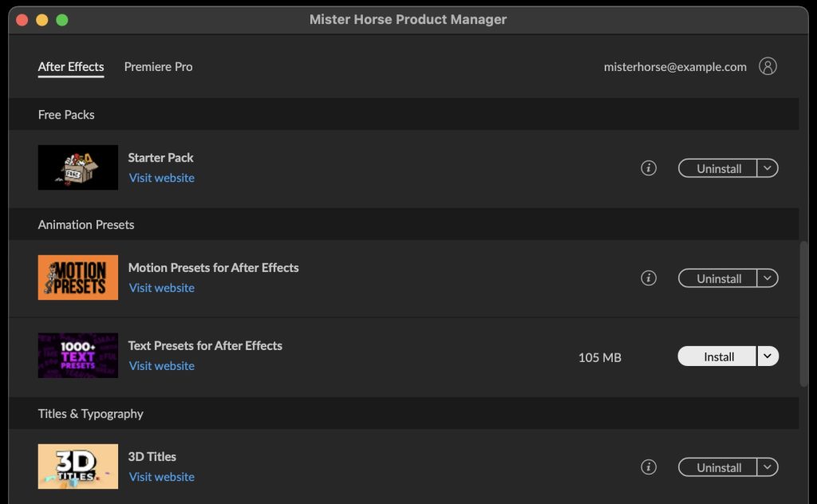
Task: Expand the Install options arrow for Text Presets
Action: click(x=768, y=356)
